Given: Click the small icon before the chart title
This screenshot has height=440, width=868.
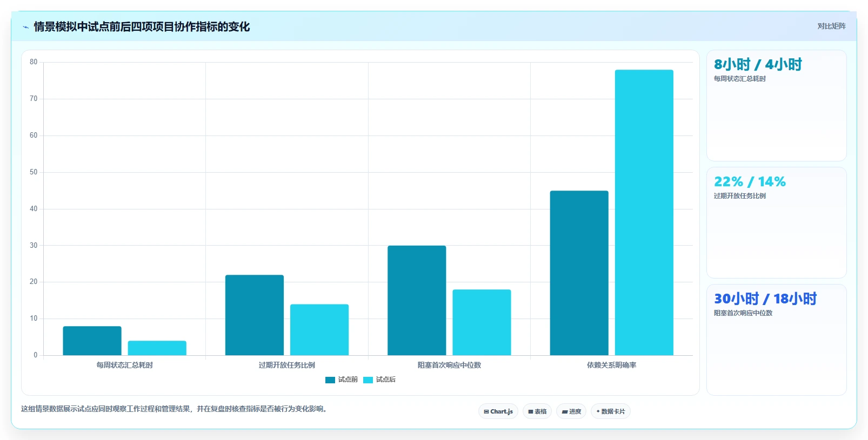Looking at the screenshot, I should click(x=25, y=27).
